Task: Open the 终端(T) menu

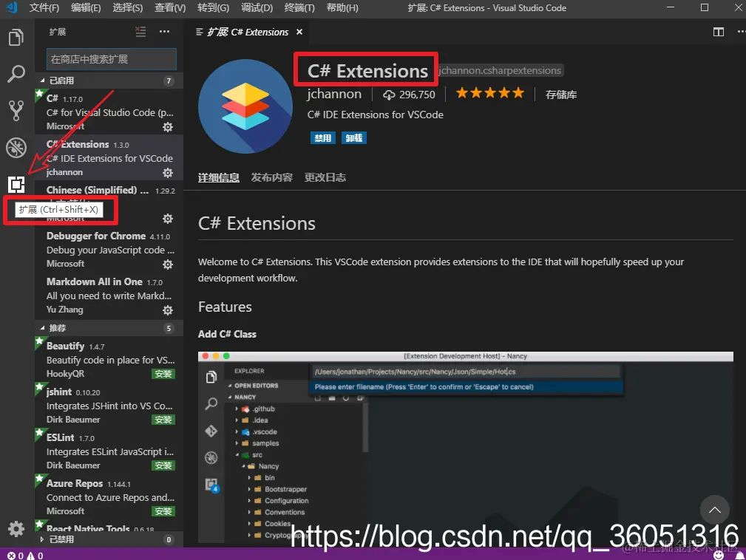Action: pos(299,8)
